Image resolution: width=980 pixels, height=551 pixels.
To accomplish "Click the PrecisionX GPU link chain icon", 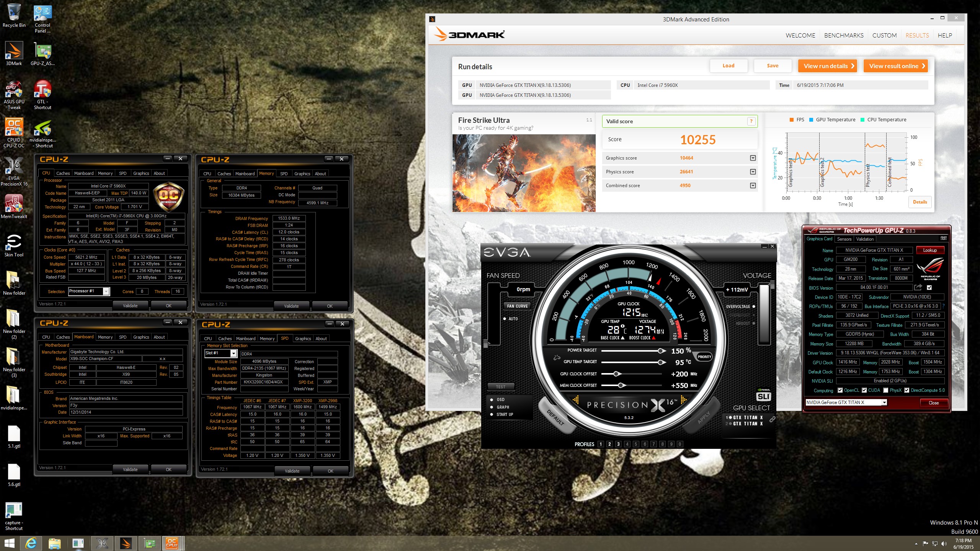I will 772,419.
